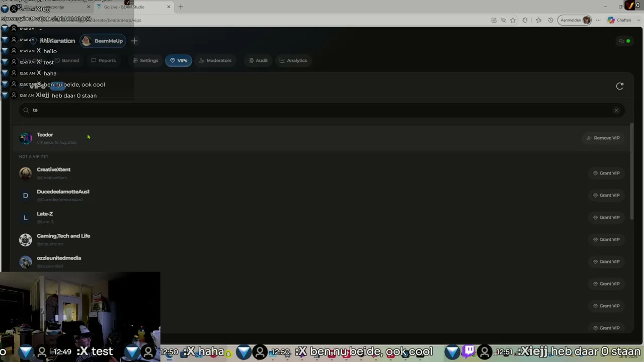This screenshot has height=362, width=644.
Task: Add another channel with the plus icon
Action: 134,41
